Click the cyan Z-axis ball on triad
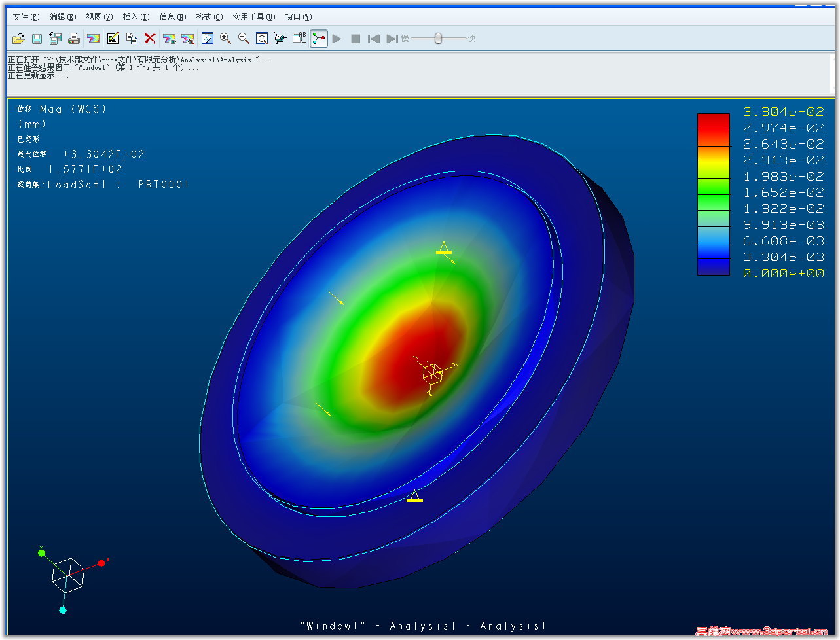 (x=63, y=610)
